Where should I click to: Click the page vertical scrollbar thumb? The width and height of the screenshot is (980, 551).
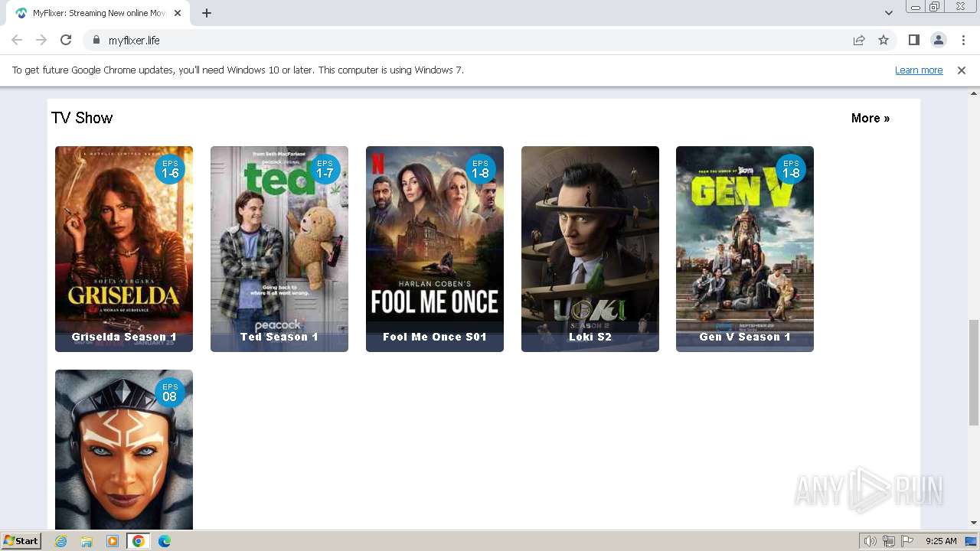coord(974,373)
